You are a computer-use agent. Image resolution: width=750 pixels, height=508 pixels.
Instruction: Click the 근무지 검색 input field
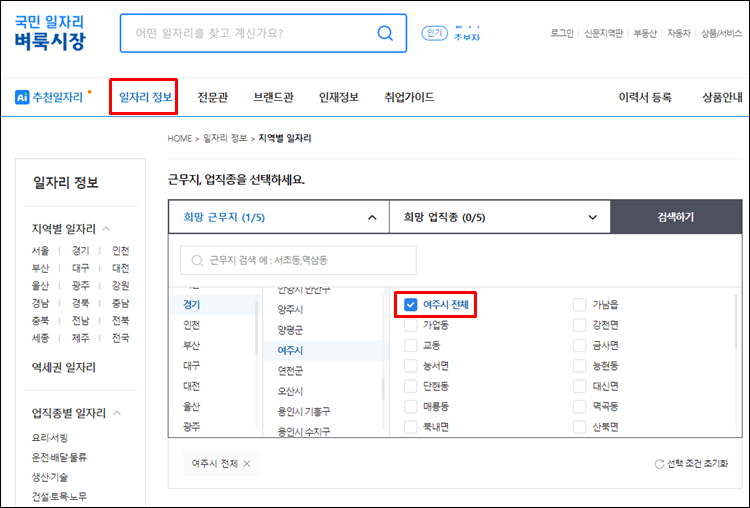[x=298, y=261]
